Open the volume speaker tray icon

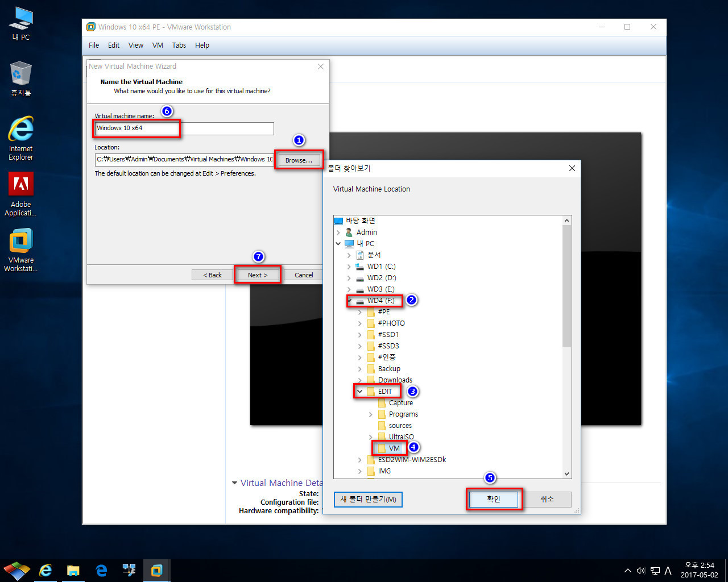pyautogui.click(x=641, y=571)
